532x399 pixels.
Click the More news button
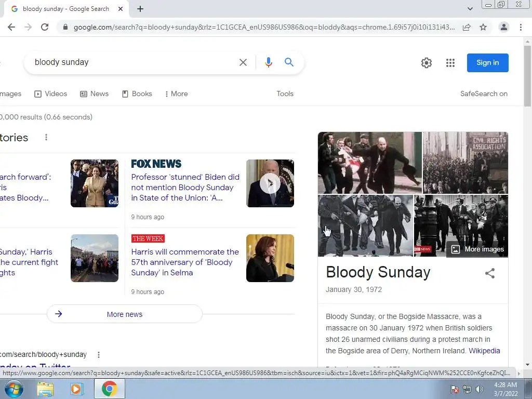[x=125, y=314]
